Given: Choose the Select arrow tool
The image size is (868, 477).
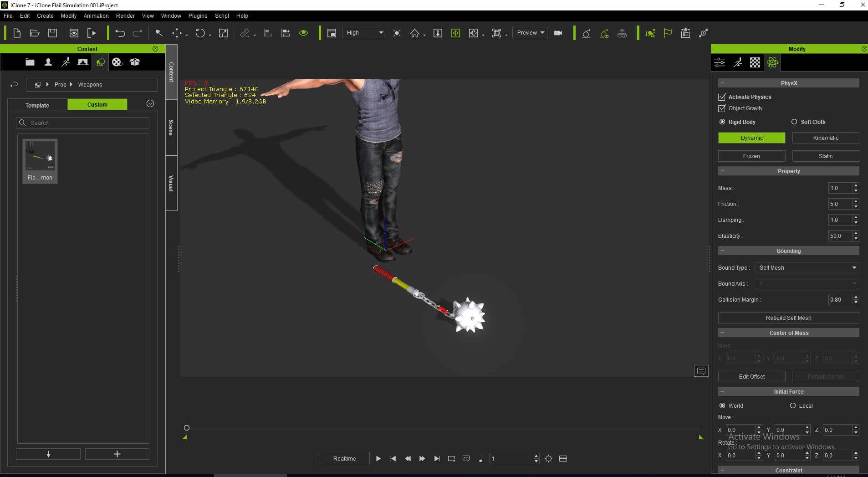Looking at the screenshot, I should tap(159, 33).
